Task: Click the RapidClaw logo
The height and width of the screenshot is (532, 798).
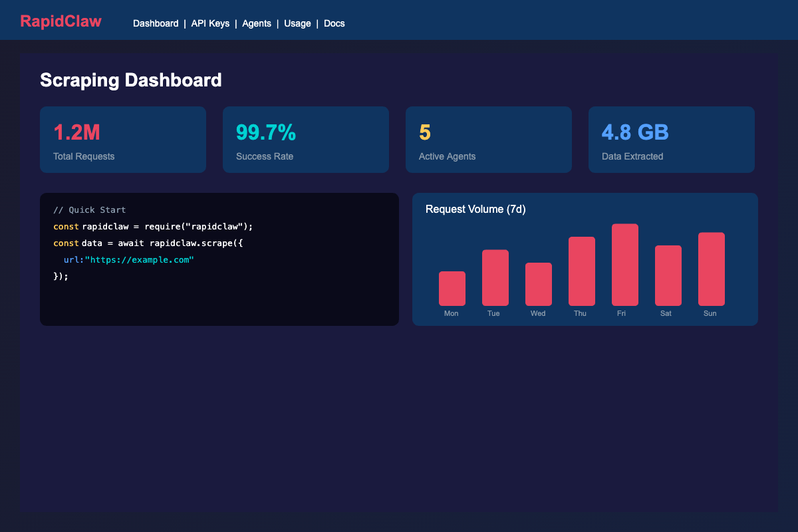Action: 61,21
